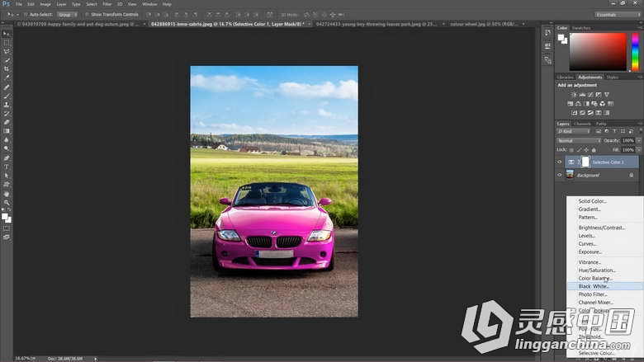Add an Exposure adjustment from the icons
The height and width of the screenshot is (362, 644).
click(599, 95)
